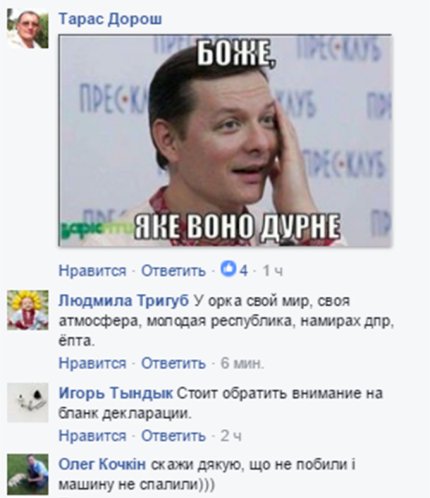Reply to Тарас Дорош's comment via Ответить
Screen dimensions: 430x498
(173, 271)
